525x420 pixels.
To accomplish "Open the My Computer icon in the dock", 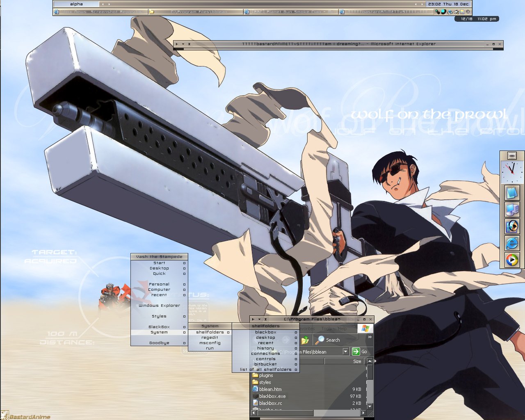I will (x=511, y=209).
